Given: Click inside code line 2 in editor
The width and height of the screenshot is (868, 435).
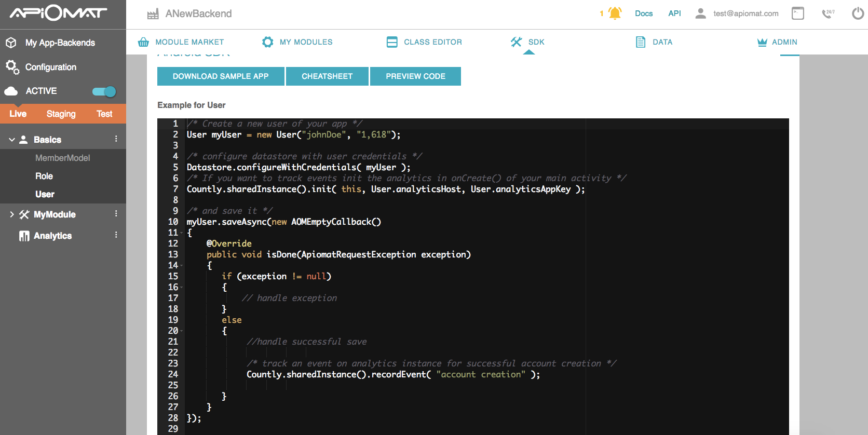Looking at the screenshot, I should pyautogui.click(x=293, y=135).
